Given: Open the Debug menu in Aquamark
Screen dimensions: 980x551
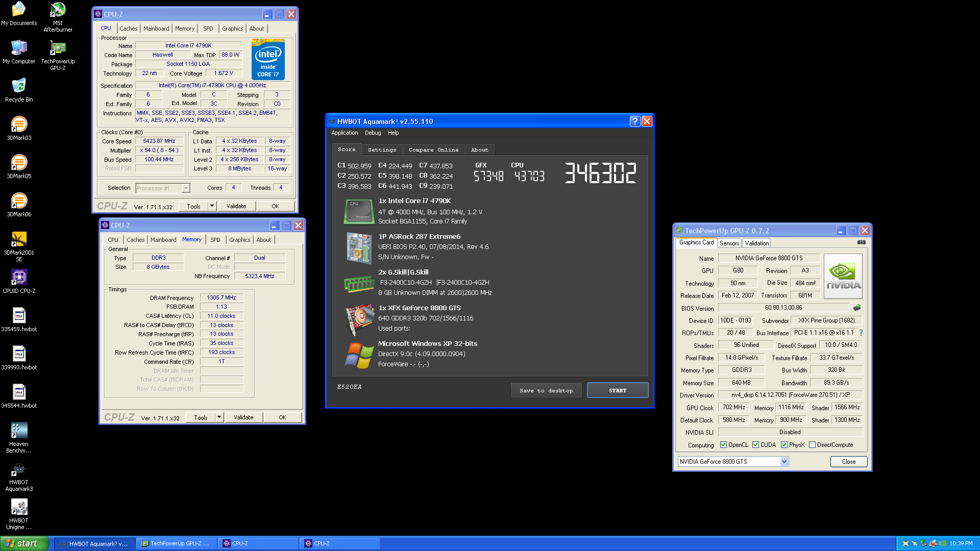Looking at the screenshot, I should click(x=373, y=133).
